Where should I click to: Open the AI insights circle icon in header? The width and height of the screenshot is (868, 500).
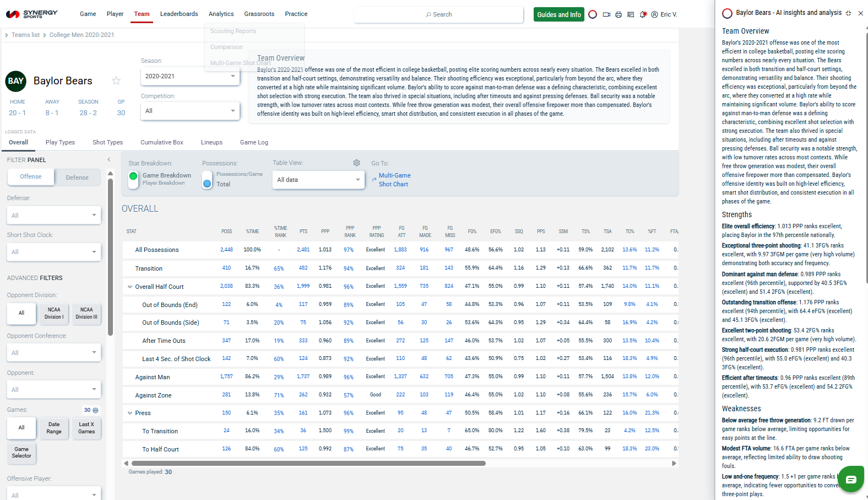pos(593,14)
